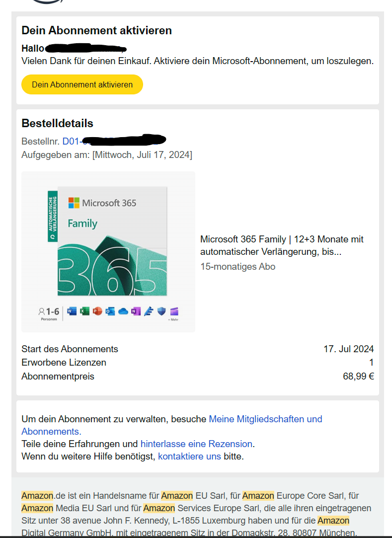Screen dimensions: 392x538
Task: Click the Excel icon in product image
Action: 84,311
